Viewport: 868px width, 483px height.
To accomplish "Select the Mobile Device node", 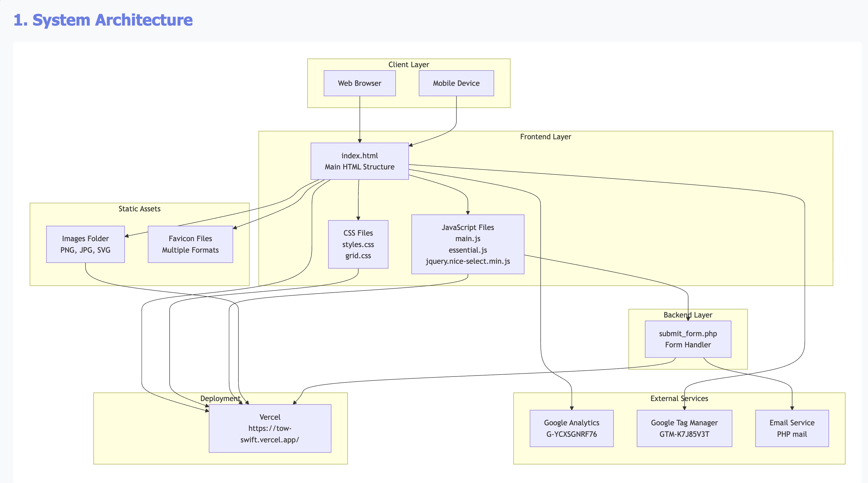I will (456, 83).
